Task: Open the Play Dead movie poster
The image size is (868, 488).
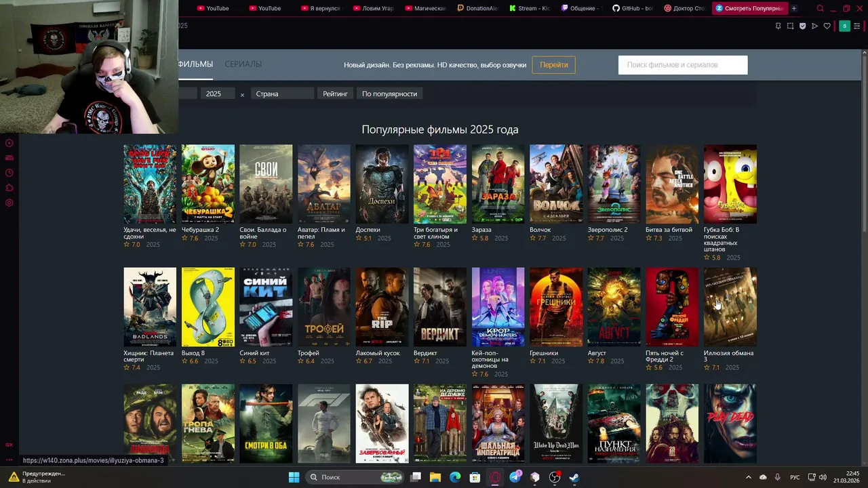Action: pyautogui.click(x=730, y=424)
